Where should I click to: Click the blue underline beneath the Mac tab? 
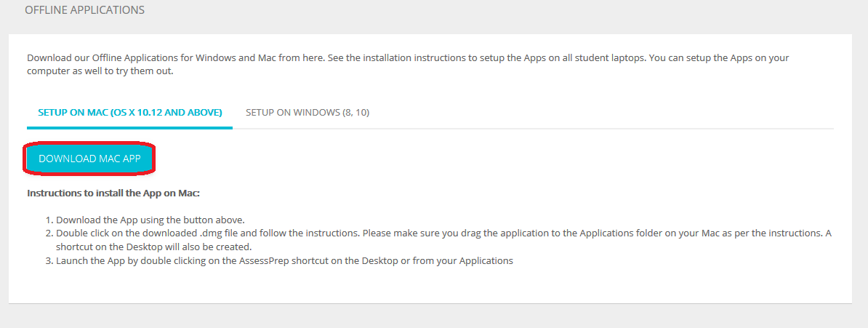click(130, 128)
